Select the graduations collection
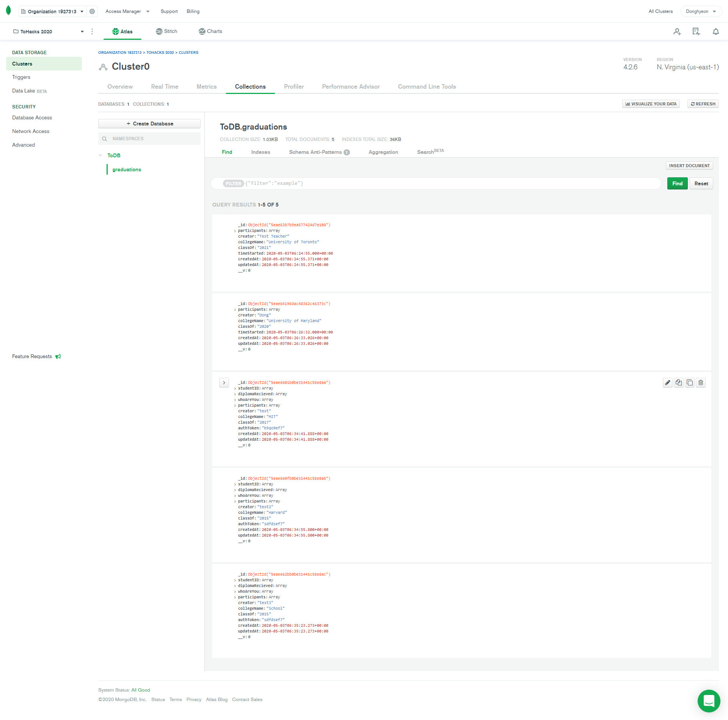Screen dimensions: 728x720 click(x=127, y=169)
